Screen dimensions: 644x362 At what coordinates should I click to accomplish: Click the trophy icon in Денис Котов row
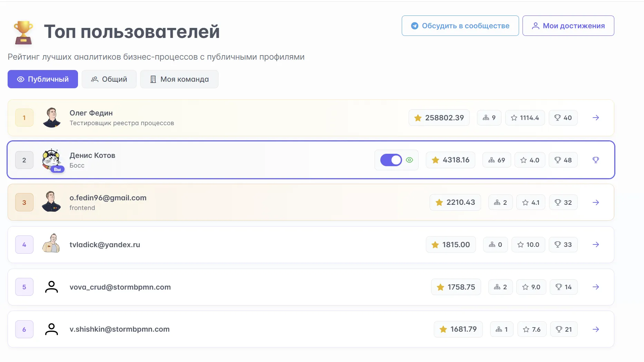596,160
